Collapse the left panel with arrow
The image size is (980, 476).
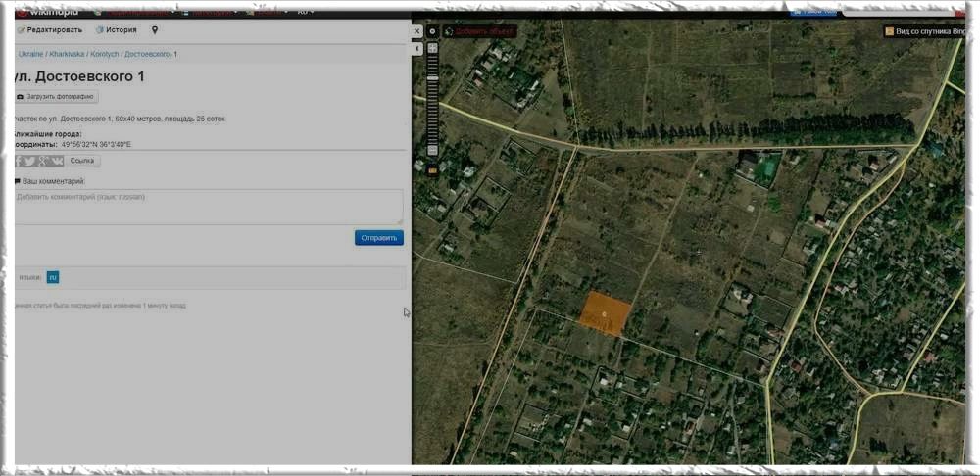417,48
